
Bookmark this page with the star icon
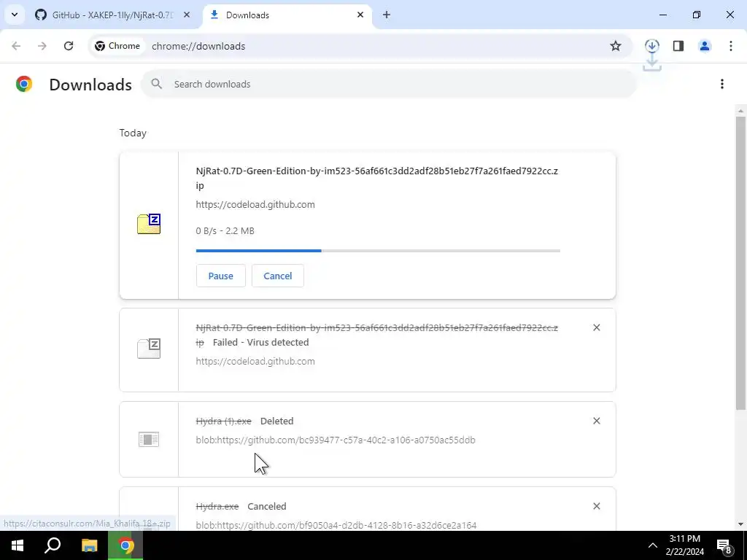pyautogui.click(x=616, y=46)
